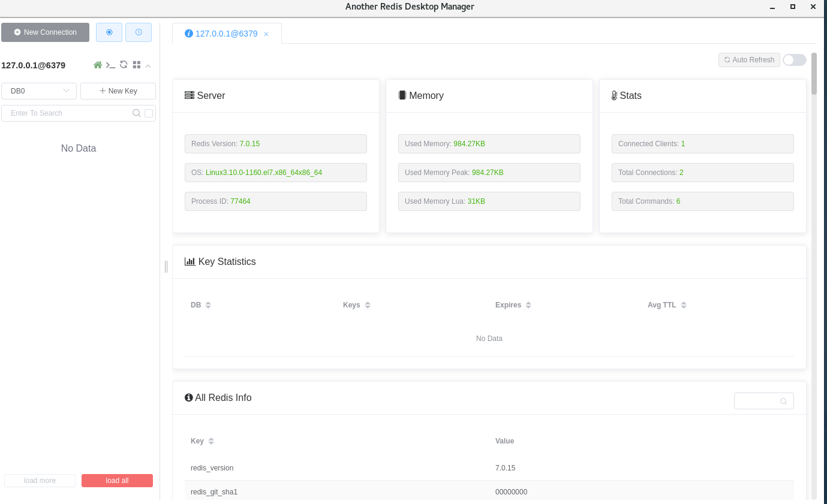Click the Key Statistics bar chart icon
827x504 pixels.
pyautogui.click(x=190, y=261)
